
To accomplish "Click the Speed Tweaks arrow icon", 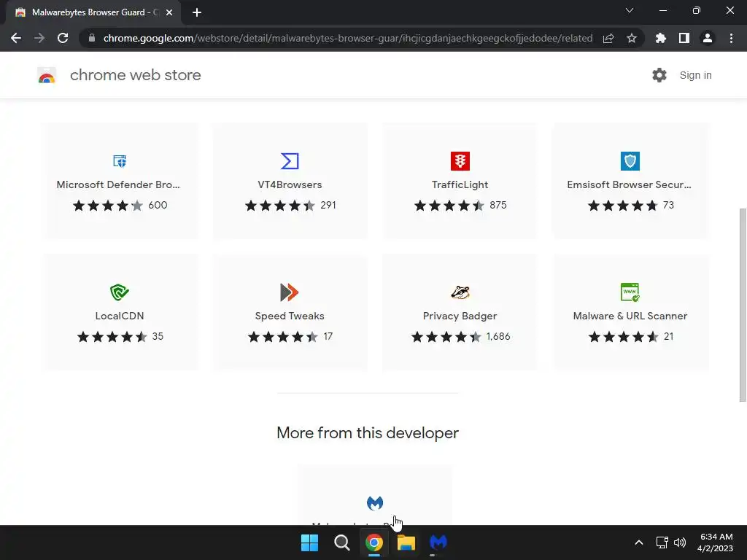I will (x=289, y=292).
